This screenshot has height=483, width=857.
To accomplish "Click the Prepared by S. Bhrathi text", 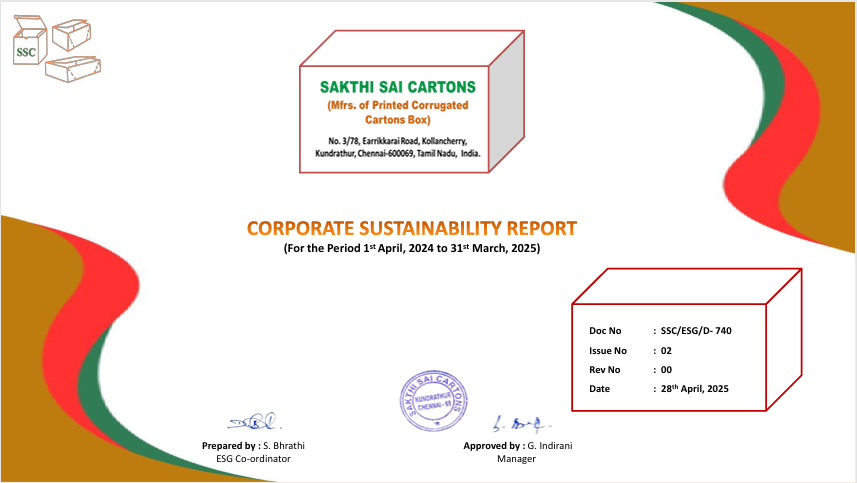I will pyautogui.click(x=254, y=445).
